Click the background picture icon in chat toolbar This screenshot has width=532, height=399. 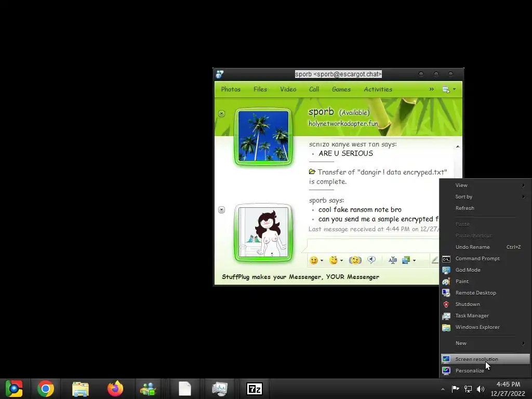coord(406,260)
